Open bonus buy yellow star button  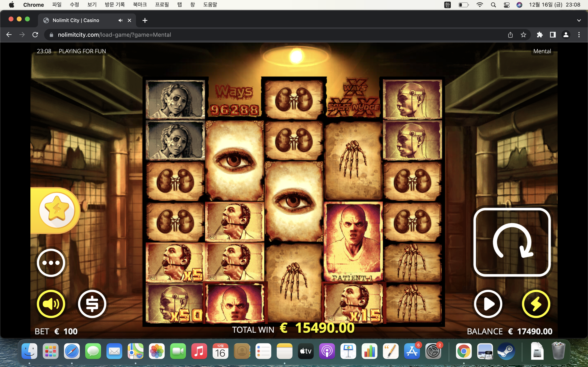pyautogui.click(x=57, y=210)
